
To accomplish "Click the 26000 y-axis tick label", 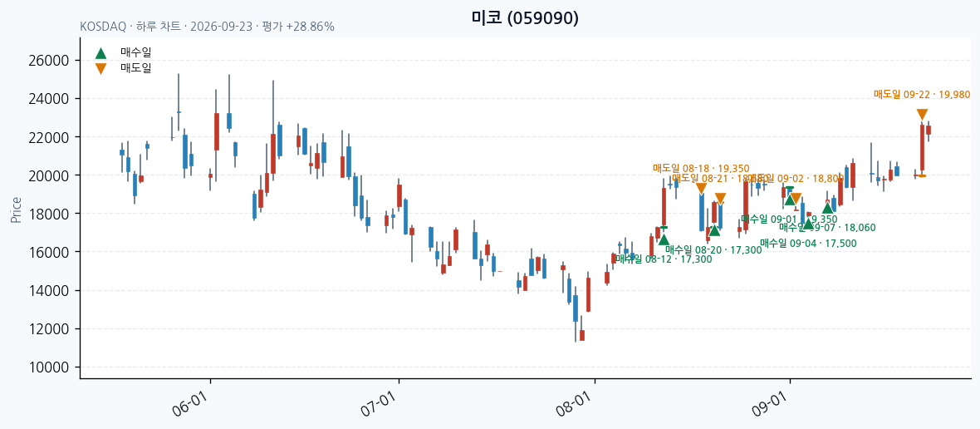I will tap(47, 61).
